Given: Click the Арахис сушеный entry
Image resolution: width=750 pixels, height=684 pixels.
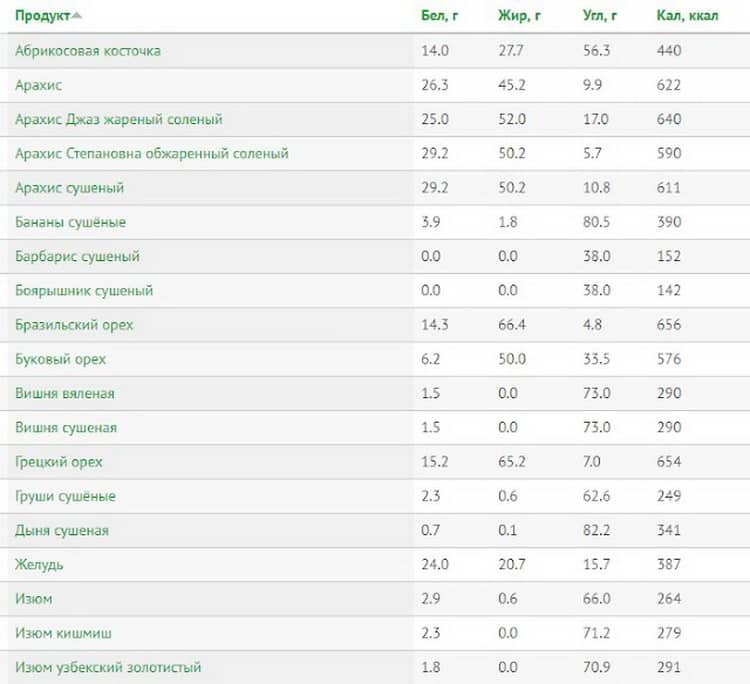Looking at the screenshot, I should click(x=69, y=188).
